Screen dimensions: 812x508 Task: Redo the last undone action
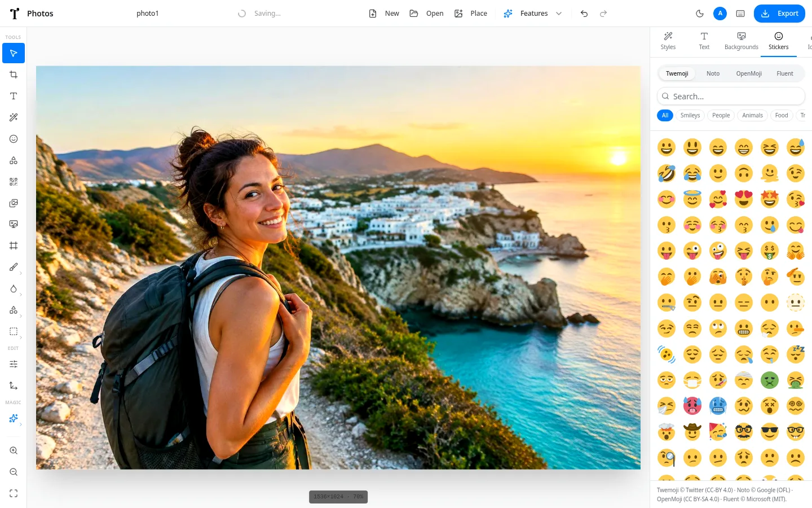tap(603, 14)
